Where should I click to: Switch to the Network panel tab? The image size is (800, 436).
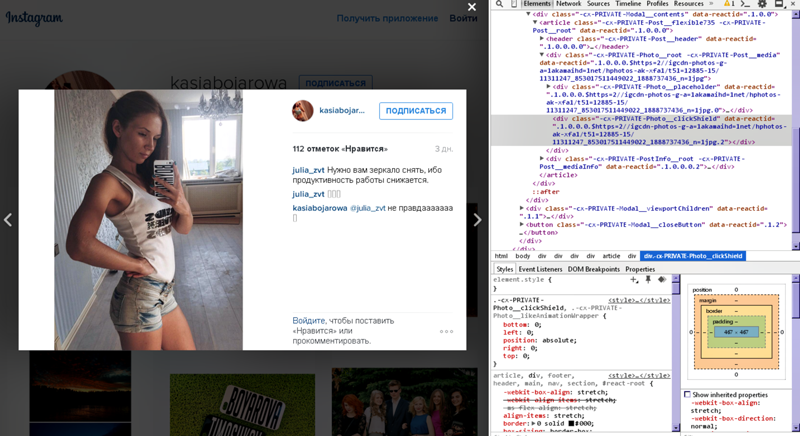tap(568, 4)
